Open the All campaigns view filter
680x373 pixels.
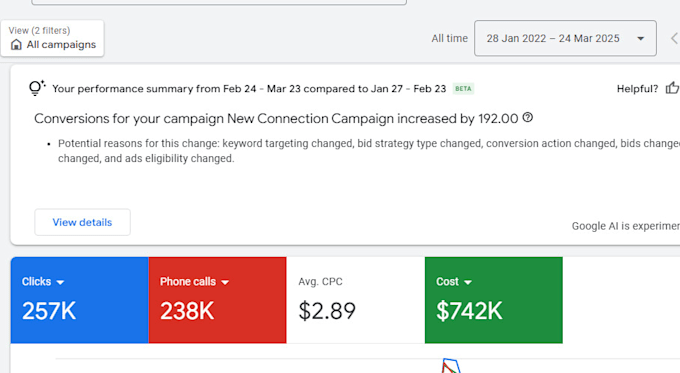tap(52, 38)
